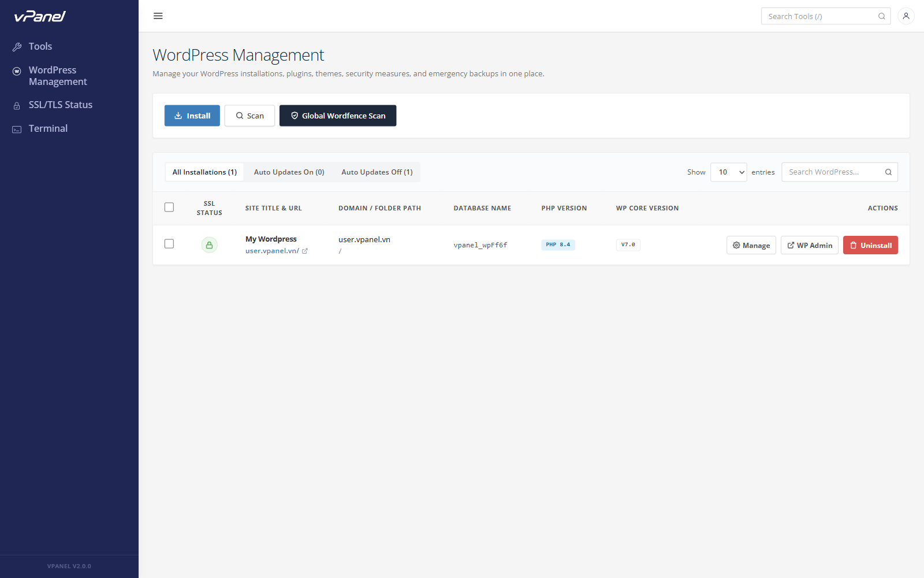Uninstall the My Wordpress site
924x578 pixels.
pos(870,245)
